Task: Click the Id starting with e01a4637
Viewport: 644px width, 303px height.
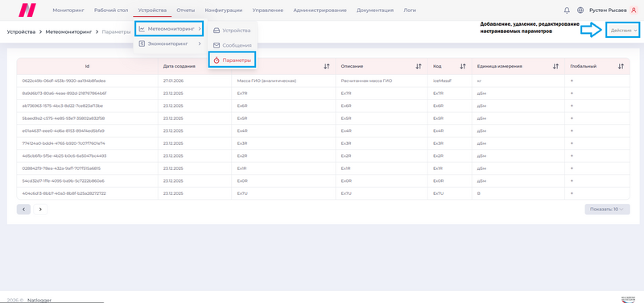Action: point(64,131)
